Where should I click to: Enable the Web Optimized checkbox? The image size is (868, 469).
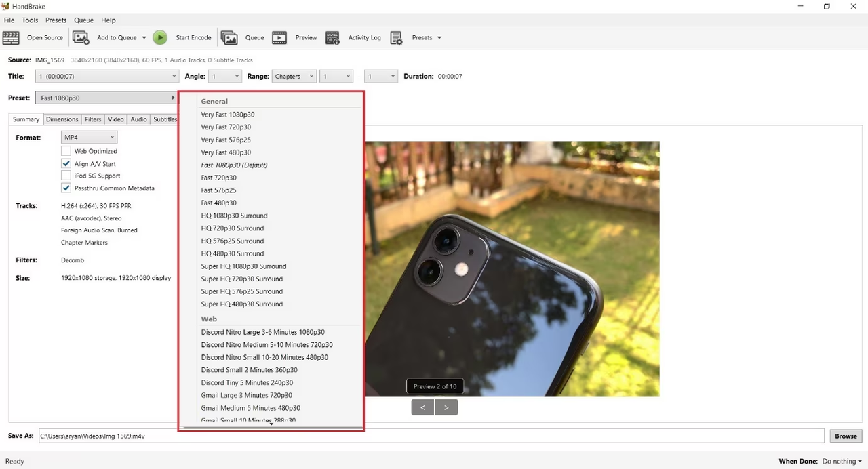click(66, 151)
